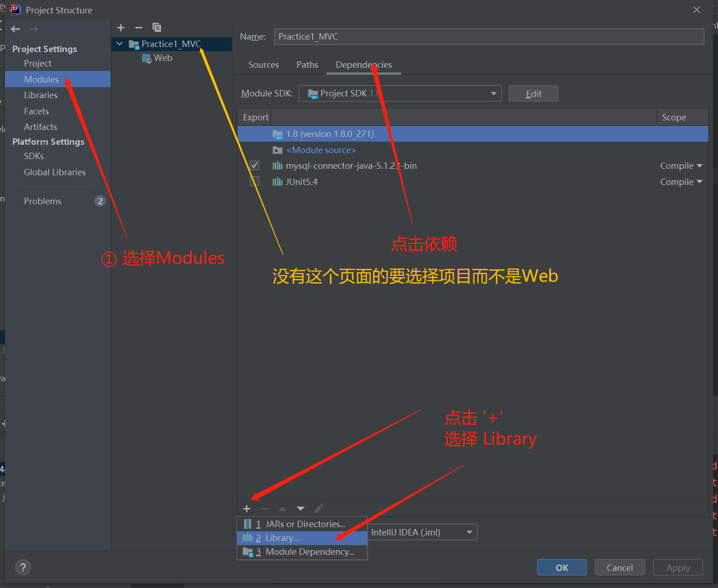Change scope of mysql-connector-java dependency

tap(681, 166)
